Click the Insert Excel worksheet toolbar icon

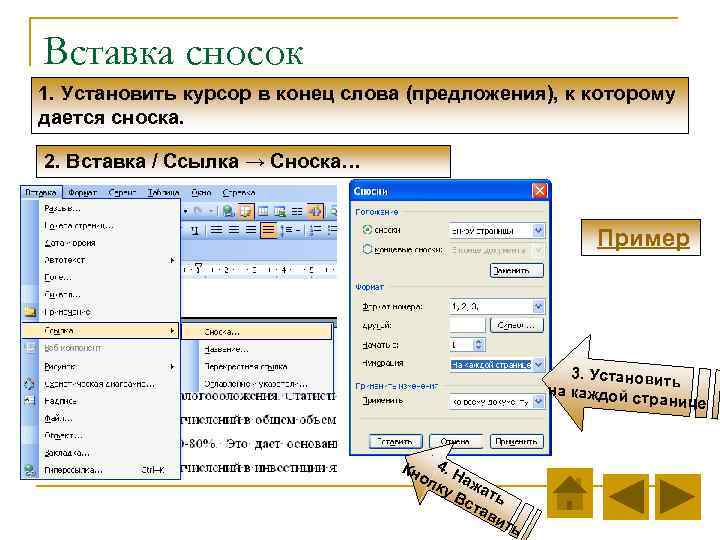(x=280, y=211)
